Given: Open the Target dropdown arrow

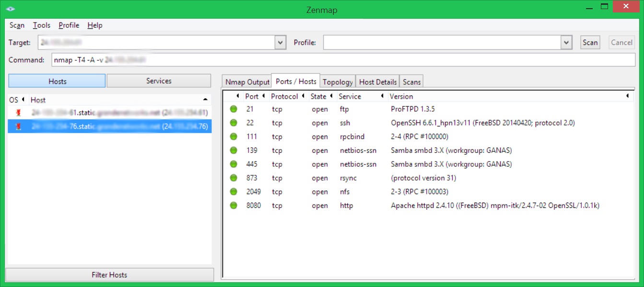Looking at the screenshot, I should [x=281, y=43].
